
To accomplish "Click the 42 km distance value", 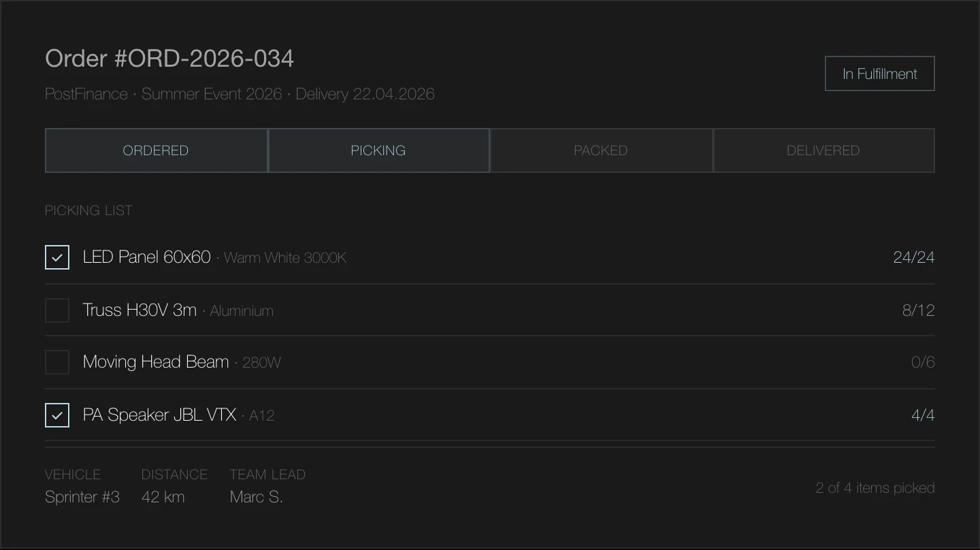I will pyautogui.click(x=163, y=497).
